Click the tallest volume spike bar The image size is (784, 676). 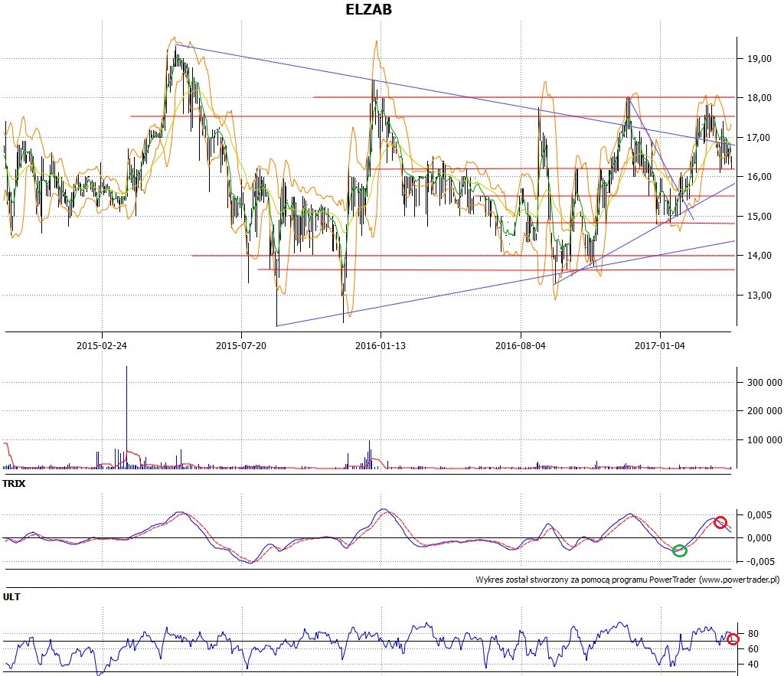[126, 417]
